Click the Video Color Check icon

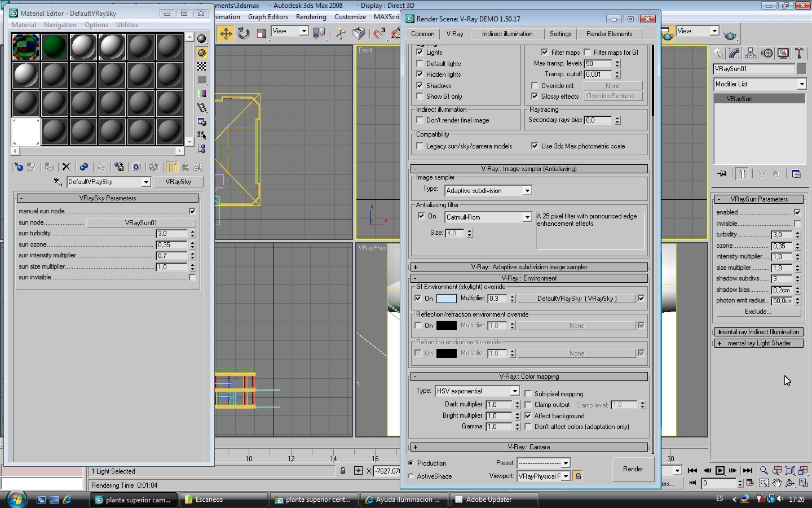coord(201,94)
